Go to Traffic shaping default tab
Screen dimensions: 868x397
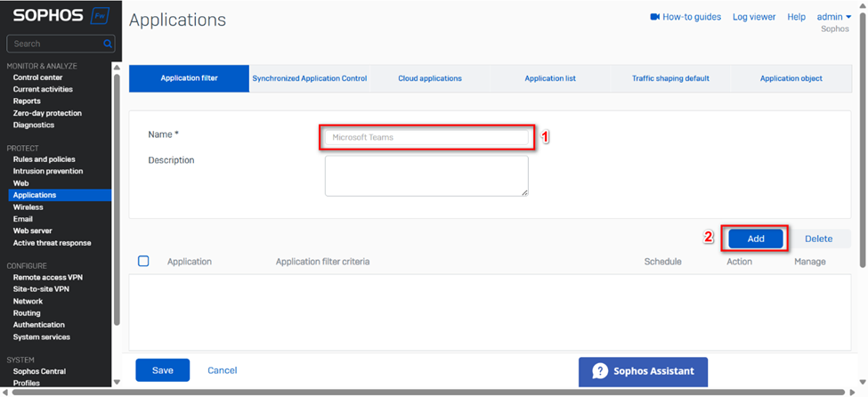pos(670,78)
